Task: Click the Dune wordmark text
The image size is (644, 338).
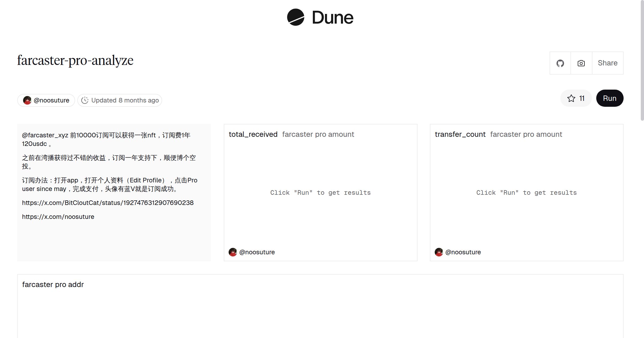Action: pyautogui.click(x=332, y=18)
